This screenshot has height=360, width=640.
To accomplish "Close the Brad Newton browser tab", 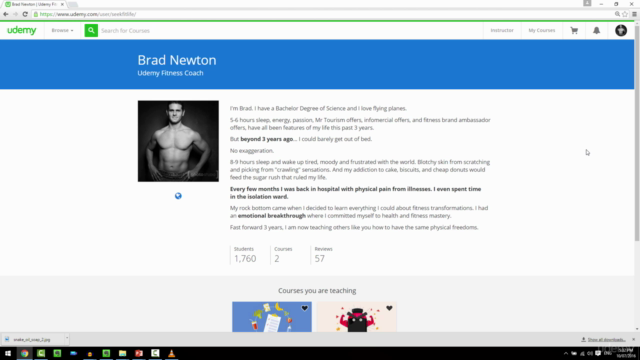I will coord(62,4).
